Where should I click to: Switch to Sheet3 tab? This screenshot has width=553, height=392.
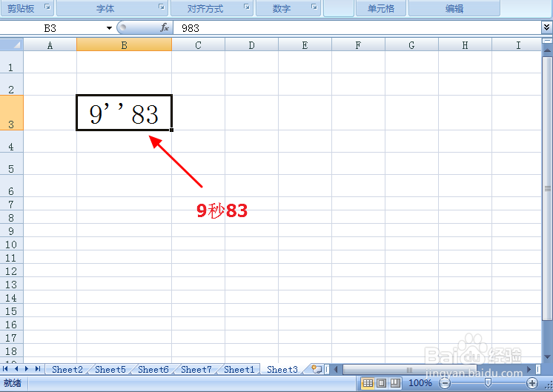[282, 370]
